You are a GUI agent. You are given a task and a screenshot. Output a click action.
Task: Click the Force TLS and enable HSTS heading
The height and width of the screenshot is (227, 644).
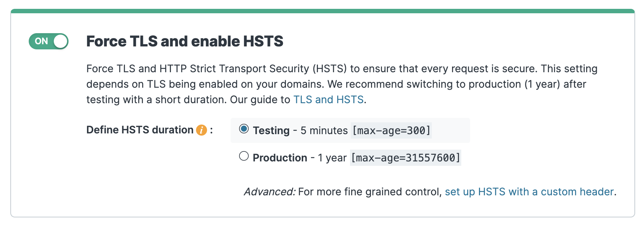(185, 41)
